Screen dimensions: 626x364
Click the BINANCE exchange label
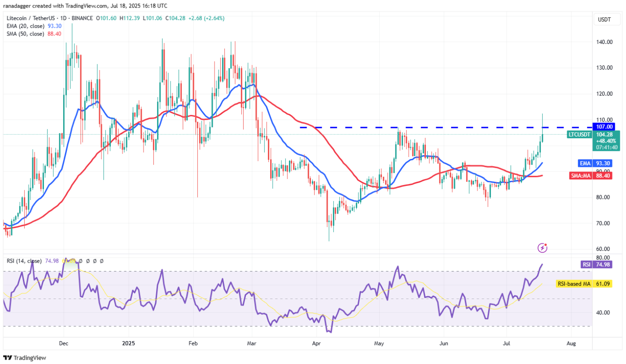(x=84, y=18)
